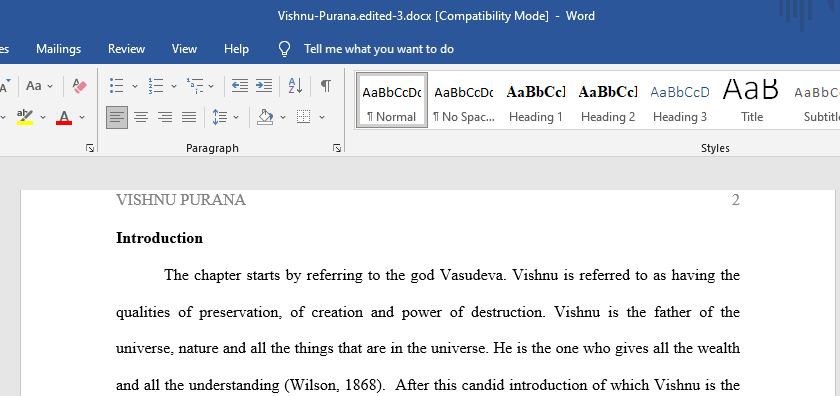
Task: Center the paragraph text
Action: pos(141,117)
